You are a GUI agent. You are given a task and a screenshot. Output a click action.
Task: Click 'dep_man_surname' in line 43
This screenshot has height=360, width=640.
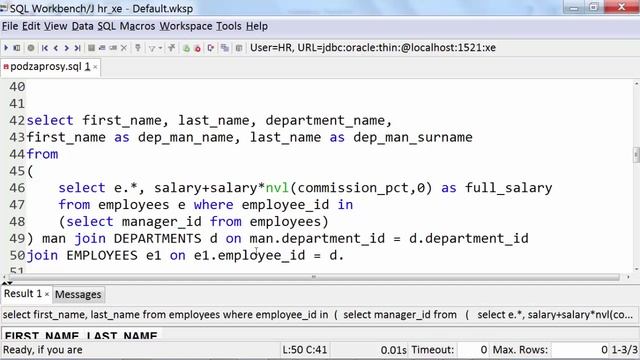pyautogui.click(x=413, y=137)
